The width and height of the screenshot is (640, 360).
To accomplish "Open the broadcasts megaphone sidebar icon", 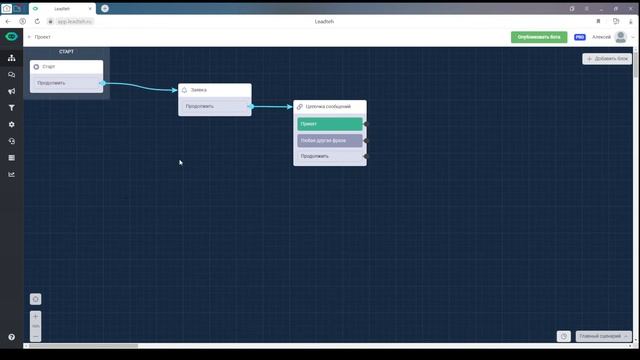I will point(11,91).
